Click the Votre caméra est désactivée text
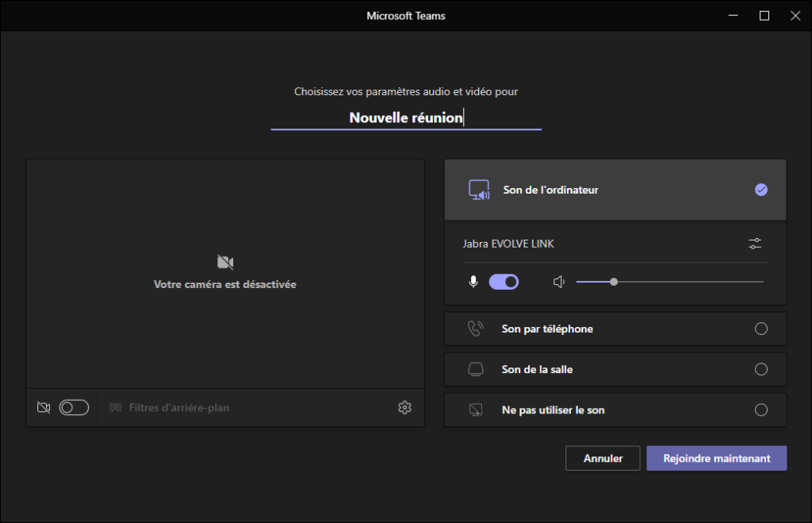Screen dimensions: 812x523 coord(225,284)
